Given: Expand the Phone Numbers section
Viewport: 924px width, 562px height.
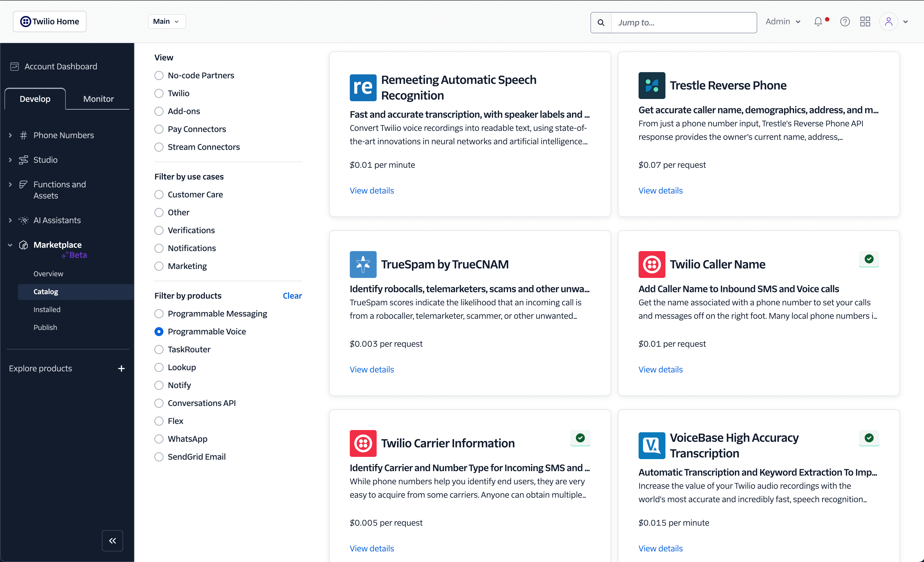Looking at the screenshot, I should [x=10, y=135].
